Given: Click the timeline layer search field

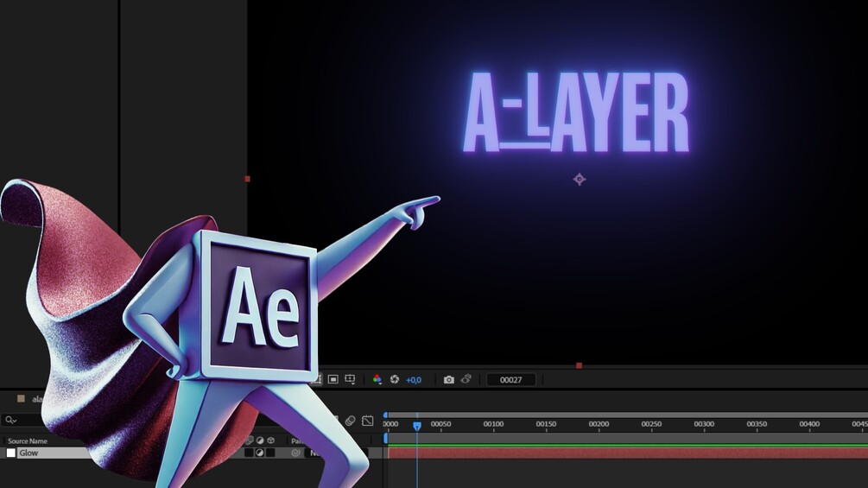Looking at the screenshot, I should click(x=22, y=421).
